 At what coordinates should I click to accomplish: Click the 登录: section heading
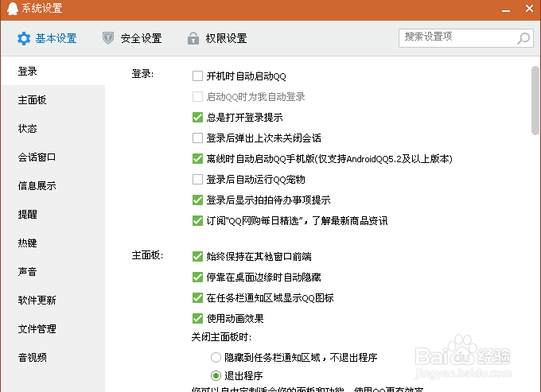click(x=142, y=74)
